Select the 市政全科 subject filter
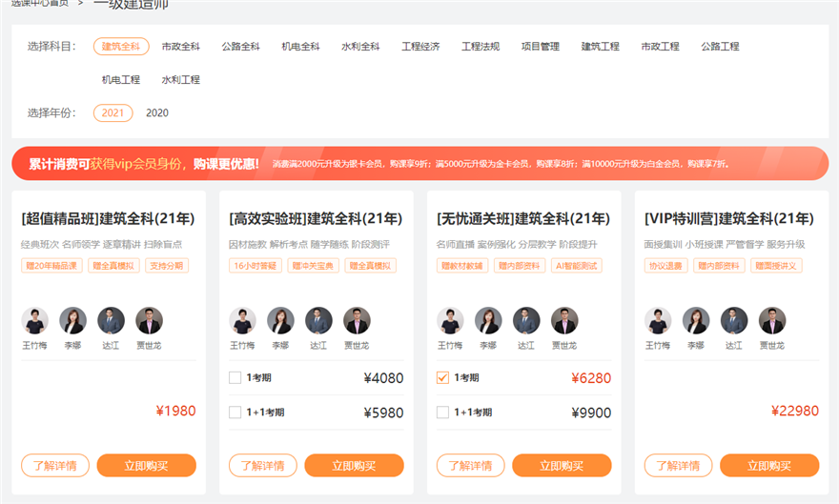Screen dimensions: 839x504 180,47
